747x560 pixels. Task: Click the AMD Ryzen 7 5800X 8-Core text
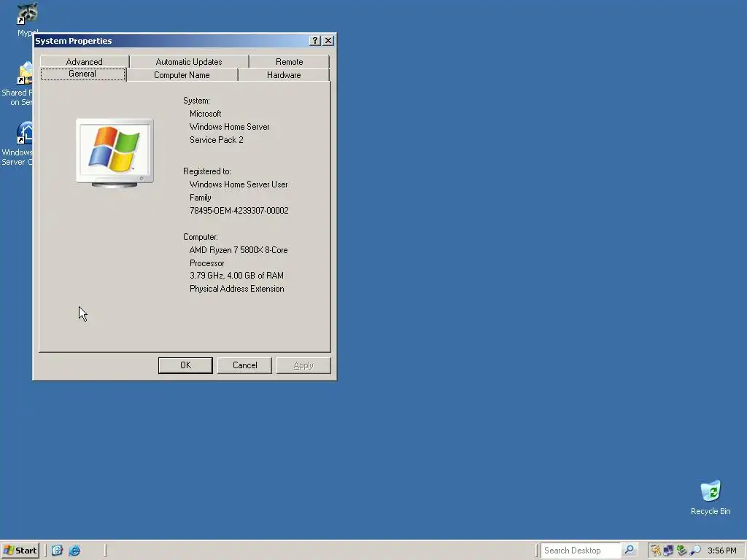tap(239, 250)
